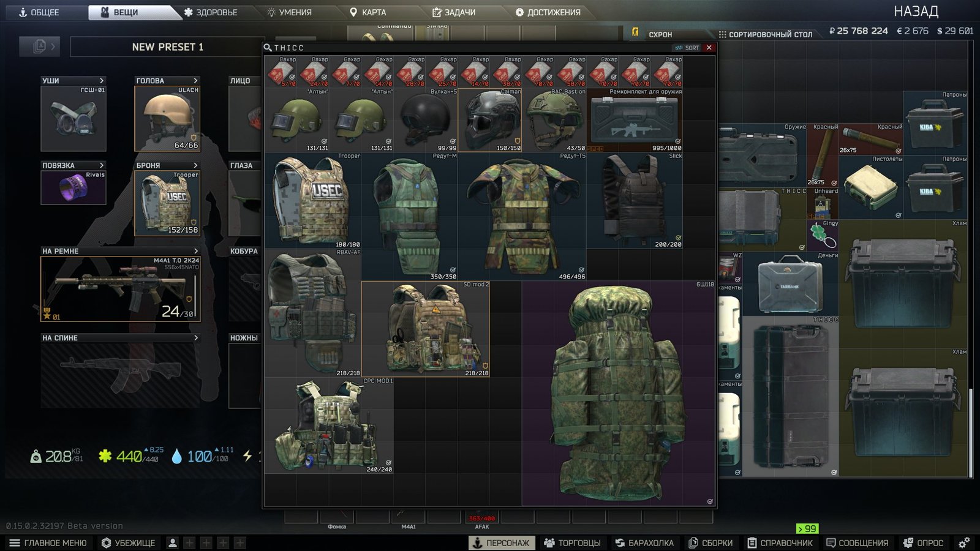
Task: Select the weapon repair kit case
Action: tap(635, 120)
